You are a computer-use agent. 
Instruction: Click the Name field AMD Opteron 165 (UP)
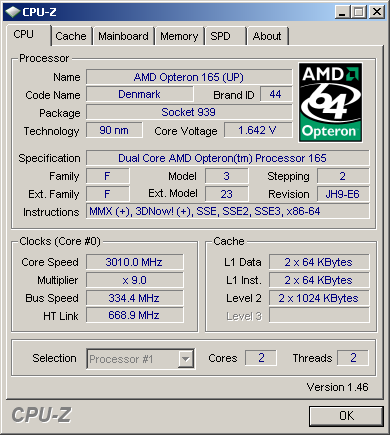point(189,77)
